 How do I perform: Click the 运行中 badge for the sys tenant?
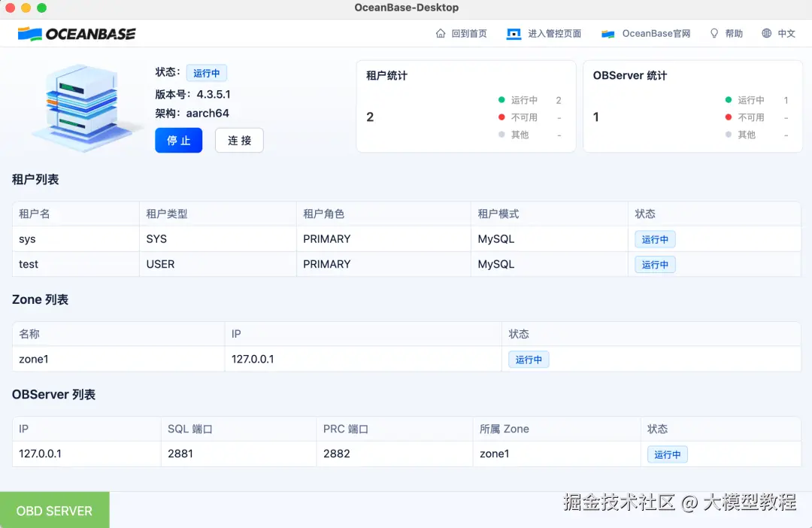pyautogui.click(x=655, y=239)
